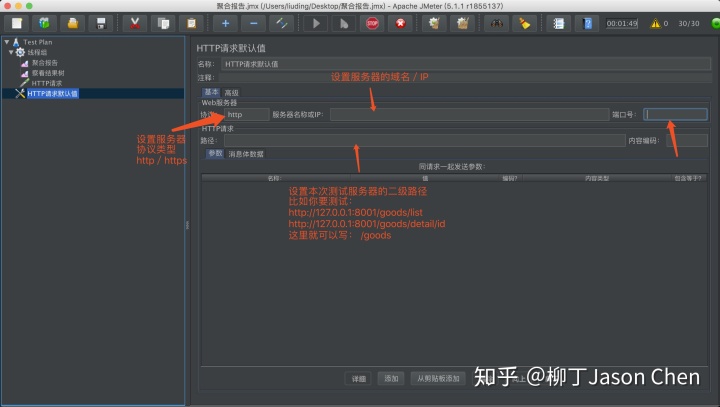Focus the 协议 field containing http
This screenshot has height=407, width=720.
point(247,114)
